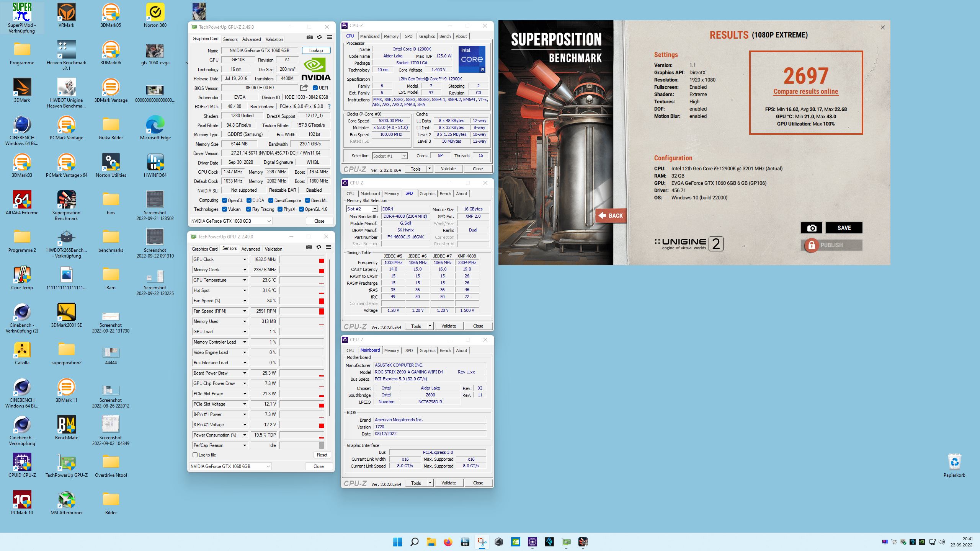Click the screenshot camera icon in top GPU-Z window
Viewport: 980px width, 551px height.
tap(309, 37)
